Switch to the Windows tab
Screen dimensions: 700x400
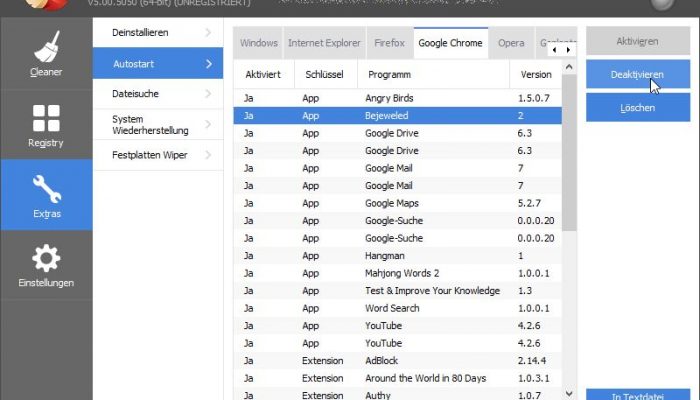(x=258, y=43)
